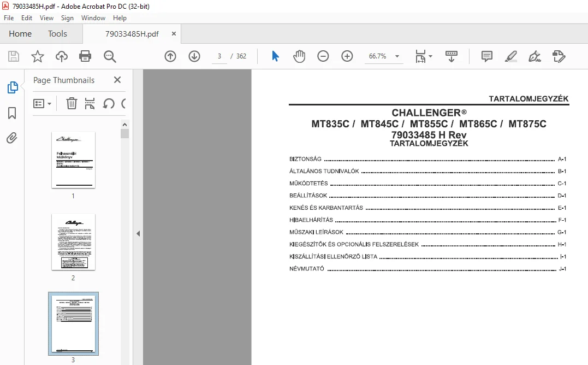The image size is (588, 365).
Task: Open the Help menu
Action: 120,17
